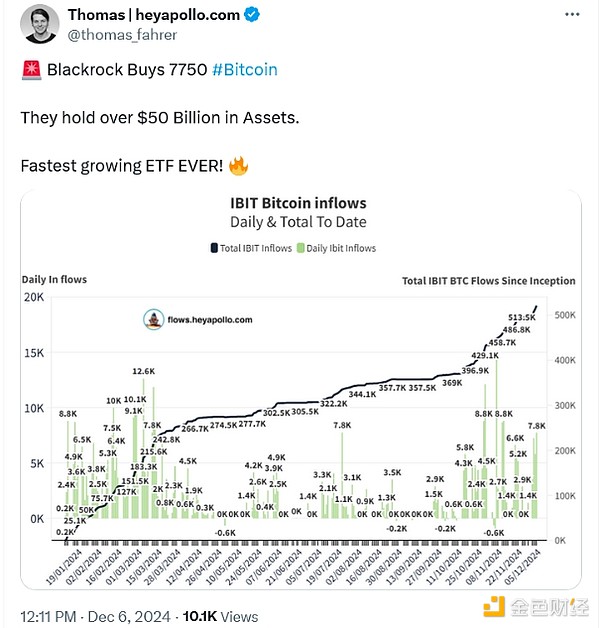The width and height of the screenshot is (600, 628).
Task: Click the 513.5K total inflows data label
Action: click(520, 316)
